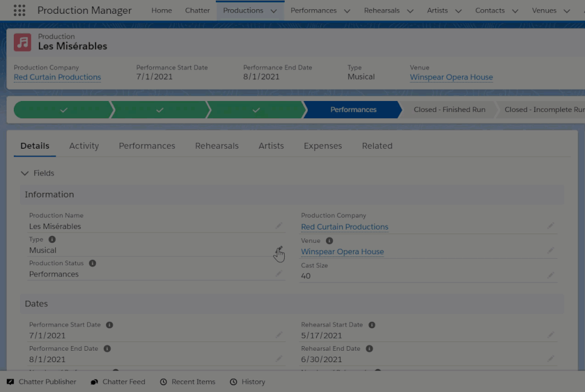This screenshot has width=585, height=392.
Task: Open Red Curtain Productions link in header
Action: pyautogui.click(x=57, y=77)
